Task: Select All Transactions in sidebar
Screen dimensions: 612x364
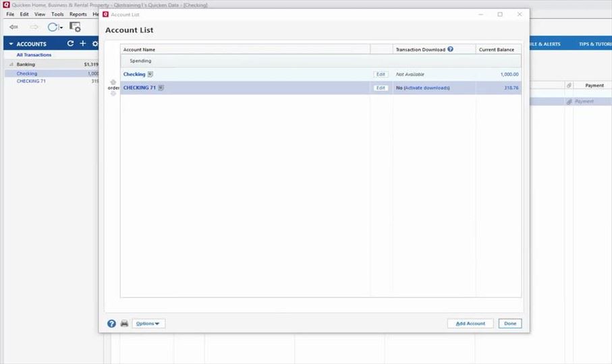Action: coord(34,55)
